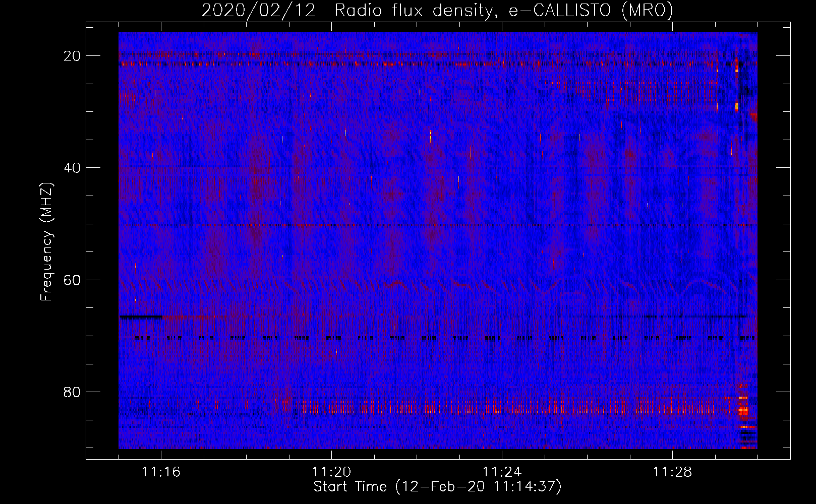The width and height of the screenshot is (816, 504).
Task: Click the 'Frequency (MHZ)' y-axis label
Action: [46, 242]
